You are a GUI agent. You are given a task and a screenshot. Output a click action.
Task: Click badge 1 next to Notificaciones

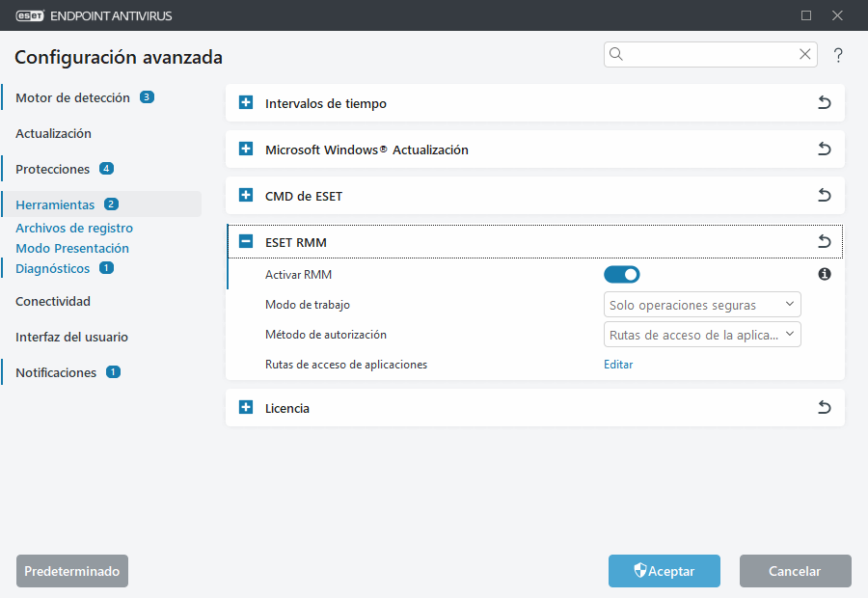point(113,372)
